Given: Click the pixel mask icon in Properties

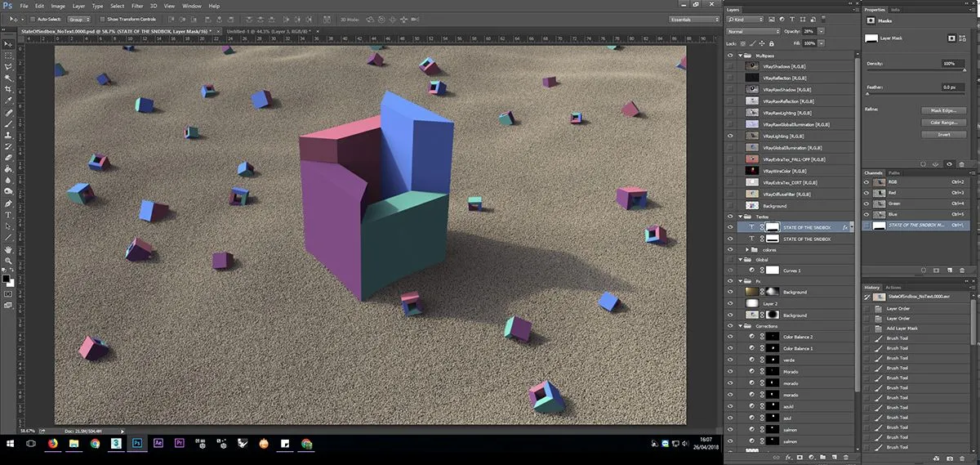Looking at the screenshot, I should pyautogui.click(x=951, y=38).
